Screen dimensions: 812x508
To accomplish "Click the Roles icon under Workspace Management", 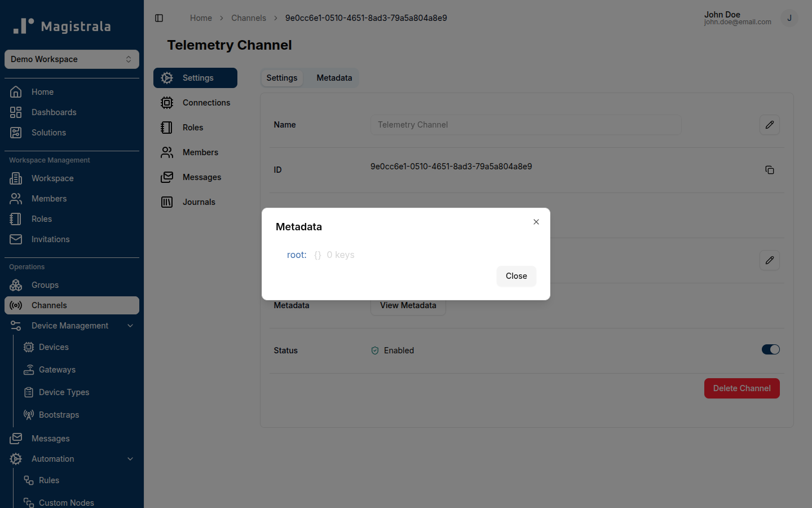I will coord(16,219).
